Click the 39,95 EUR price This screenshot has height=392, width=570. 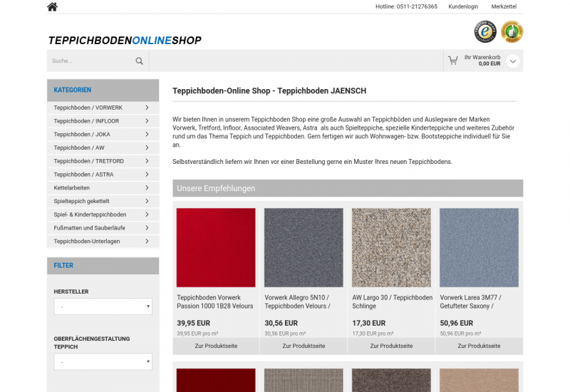click(x=193, y=323)
